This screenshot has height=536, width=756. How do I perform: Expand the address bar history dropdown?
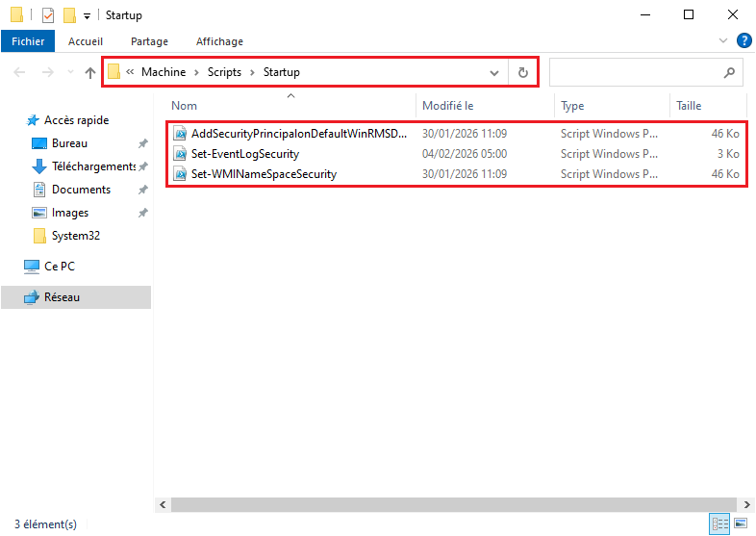pos(494,72)
